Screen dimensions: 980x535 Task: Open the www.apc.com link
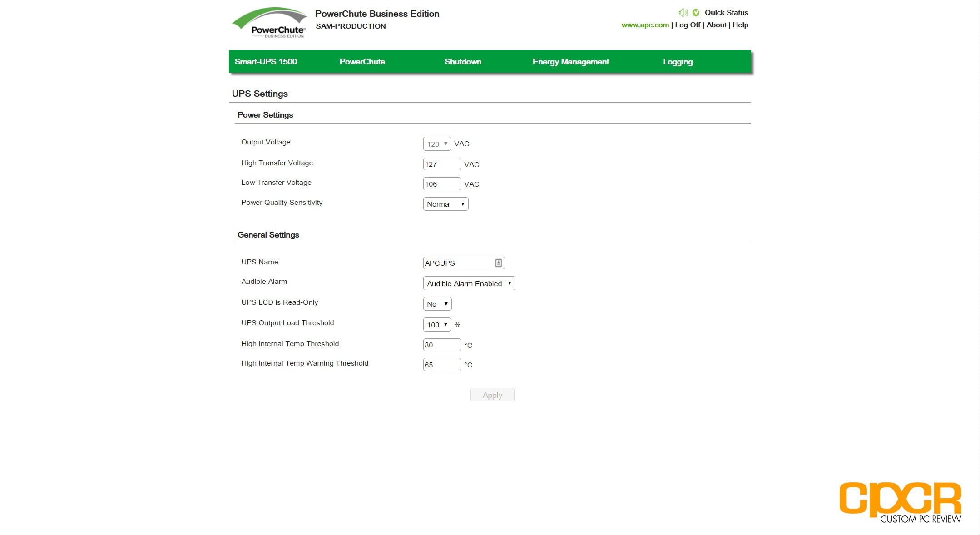tap(645, 25)
